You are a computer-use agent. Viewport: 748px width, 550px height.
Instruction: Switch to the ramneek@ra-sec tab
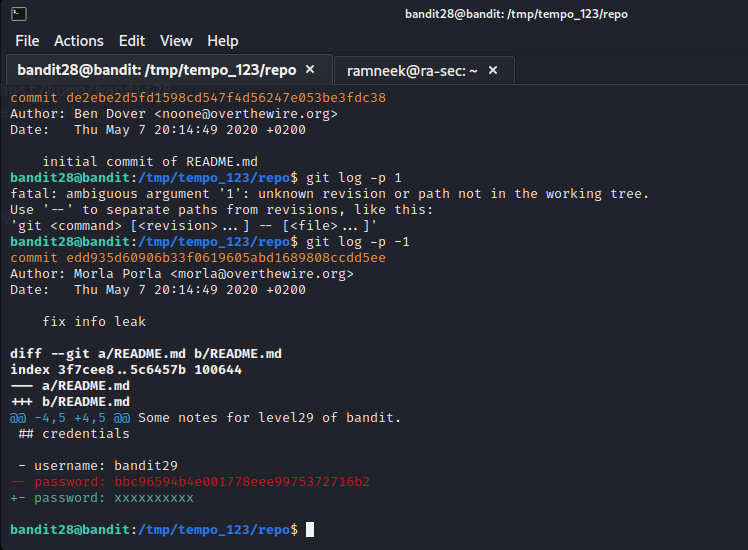pyautogui.click(x=412, y=71)
